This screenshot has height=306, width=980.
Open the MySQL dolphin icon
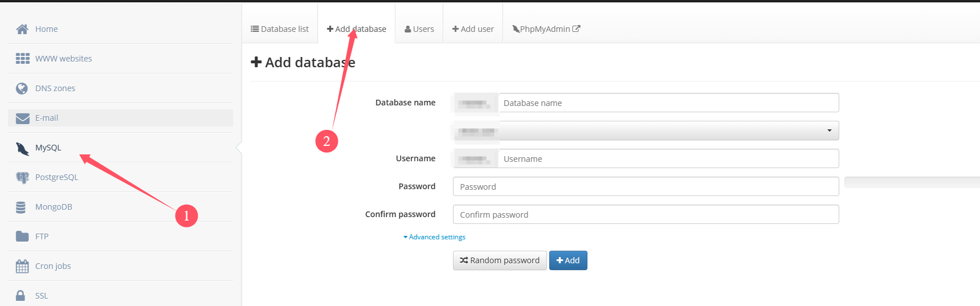click(x=22, y=149)
